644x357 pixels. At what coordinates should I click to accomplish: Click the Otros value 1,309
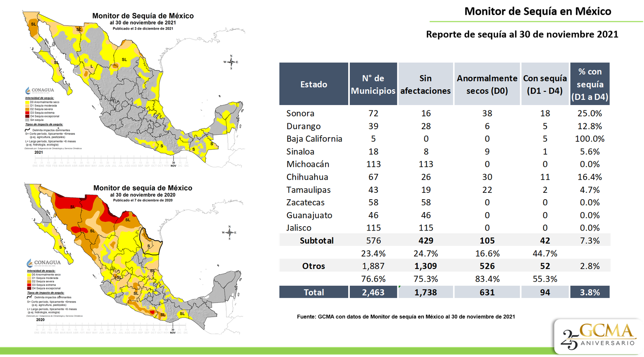click(x=426, y=266)
